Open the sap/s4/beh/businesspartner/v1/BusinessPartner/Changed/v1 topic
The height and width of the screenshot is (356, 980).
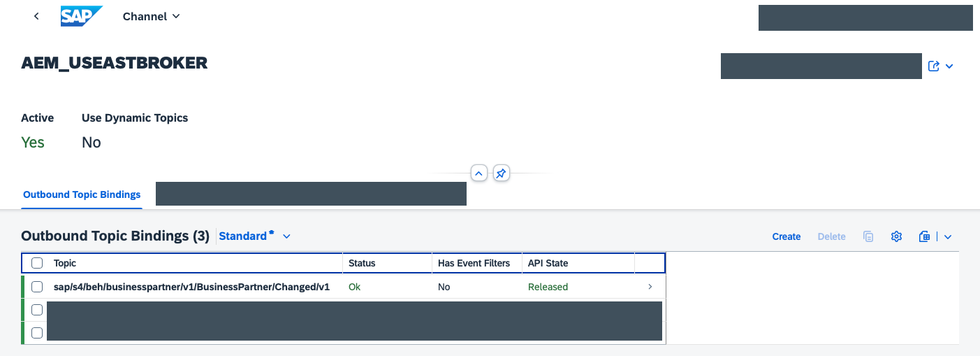(x=191, y=287)
